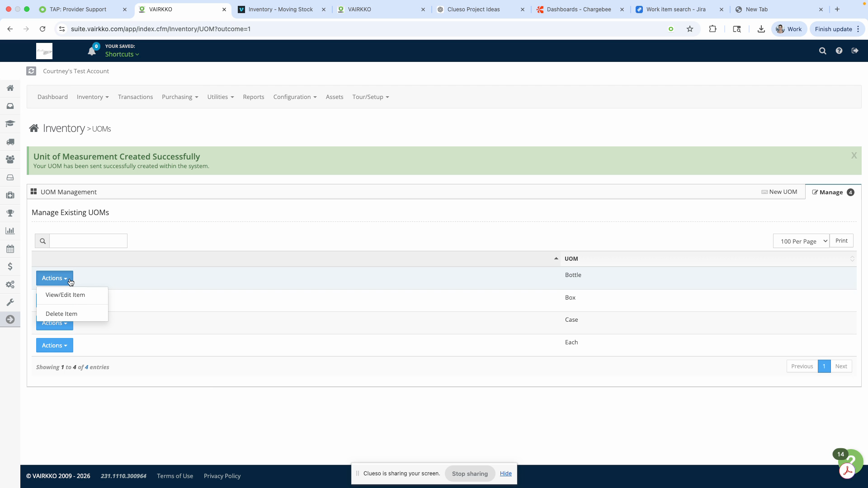Open the Inventory dropdown menu
This screenshot has height=488, width=868.
tap(93, 97)
